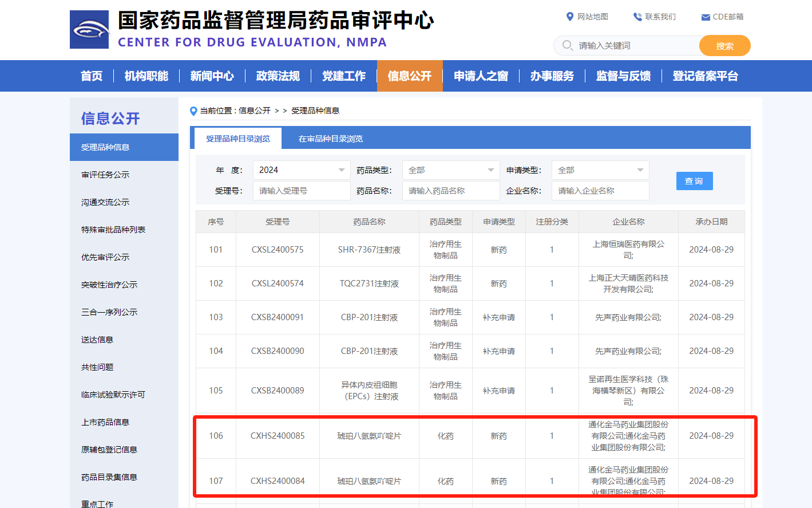Switch to 受理品种目录浏览 tab

(x=238, y=139)
